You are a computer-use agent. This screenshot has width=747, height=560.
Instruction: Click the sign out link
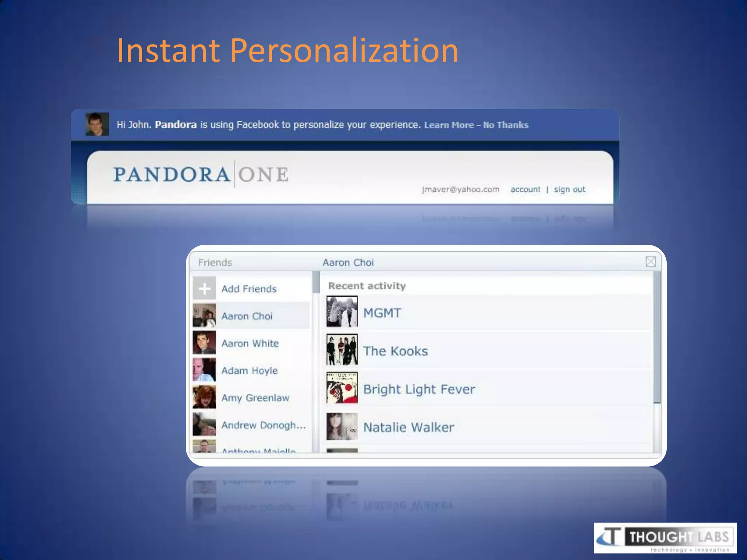click(x=569, y=189)
